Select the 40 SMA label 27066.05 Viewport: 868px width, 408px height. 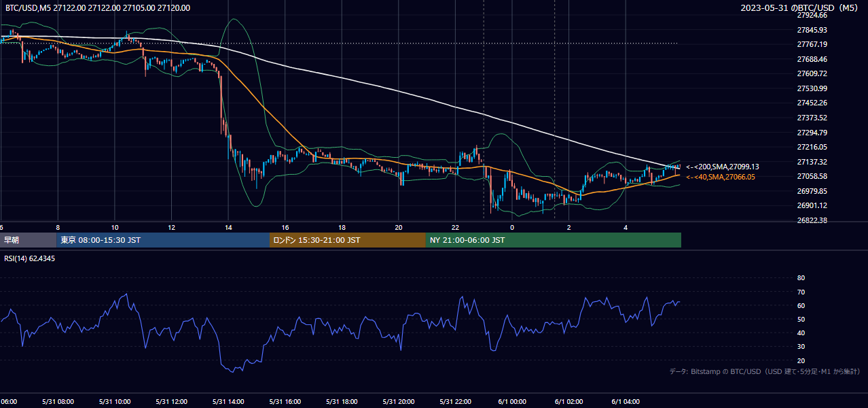pyautogui.click(x=721, y=177)
